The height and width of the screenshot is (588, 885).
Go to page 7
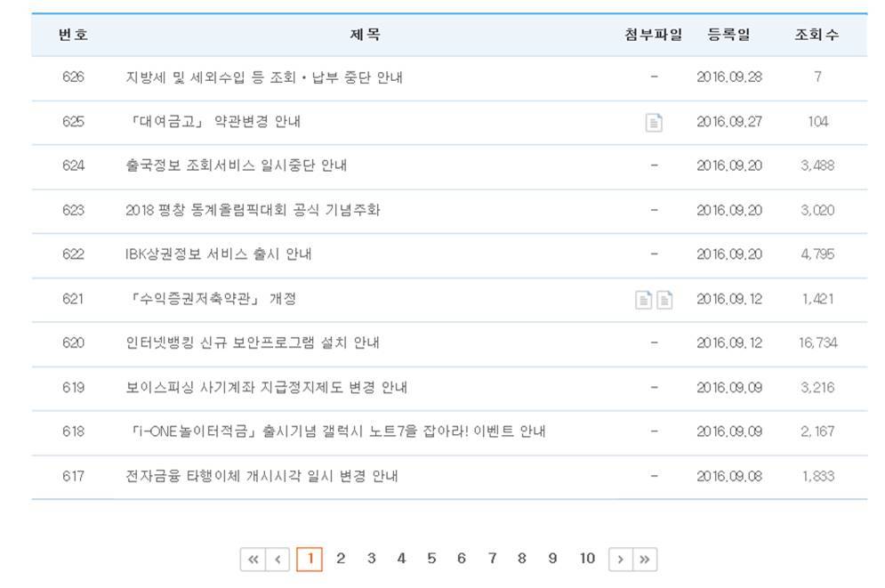tap(492, 559)
